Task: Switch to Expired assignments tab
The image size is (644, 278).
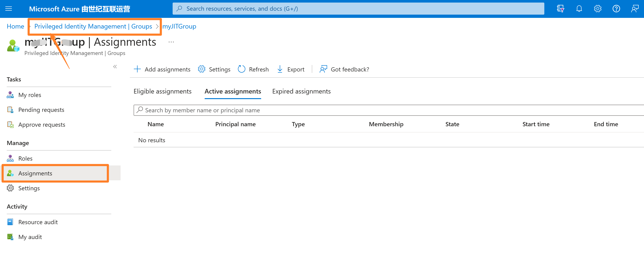Action: pos(301,91)
